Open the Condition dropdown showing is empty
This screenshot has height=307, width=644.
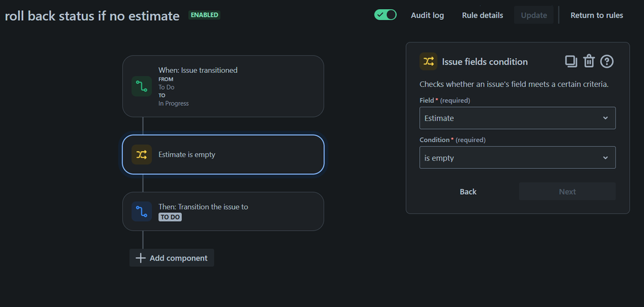[x=517, y=158]
